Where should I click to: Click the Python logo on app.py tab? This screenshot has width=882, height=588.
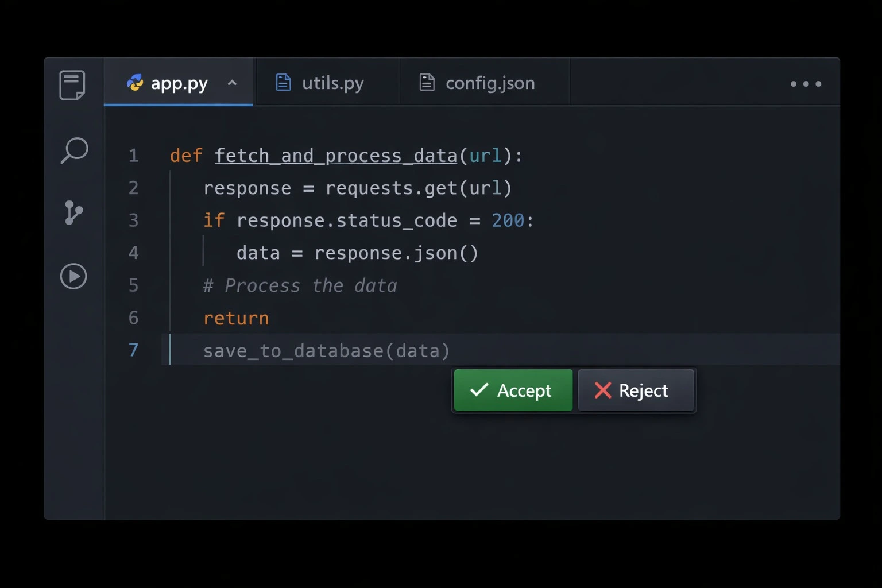point(135,83)
